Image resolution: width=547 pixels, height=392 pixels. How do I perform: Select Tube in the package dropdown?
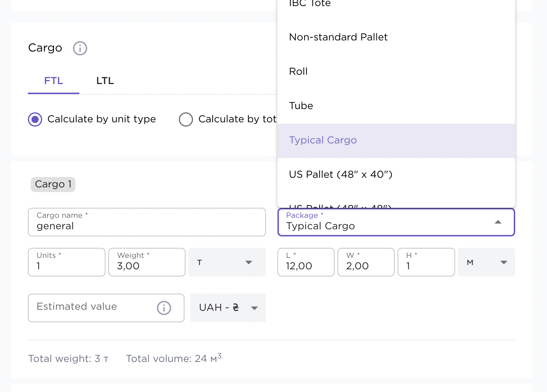point(396,106)
